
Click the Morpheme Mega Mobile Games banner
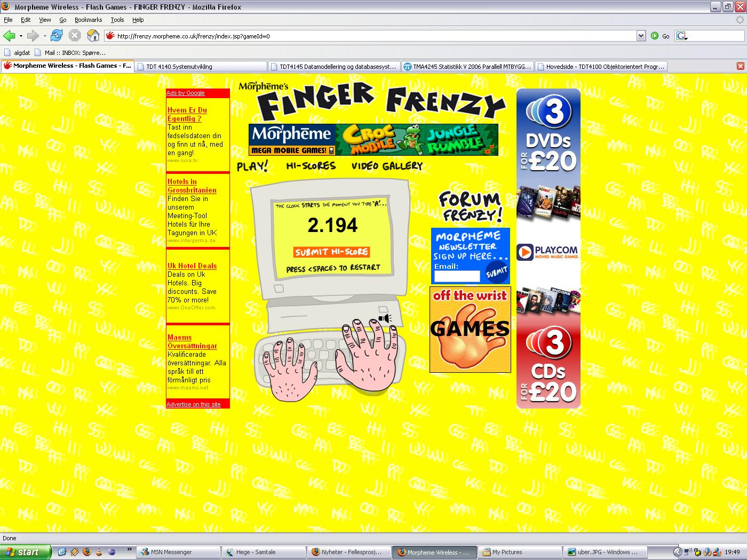373,140
